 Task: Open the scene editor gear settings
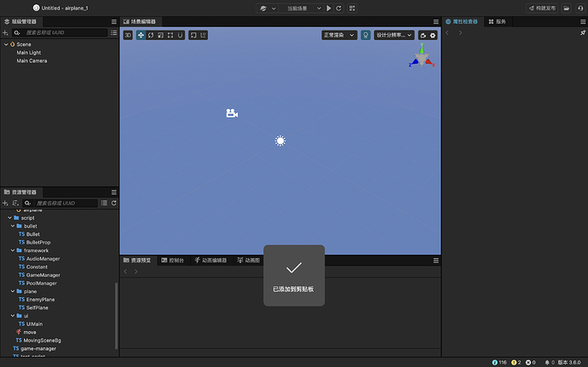tap(433, 35)
